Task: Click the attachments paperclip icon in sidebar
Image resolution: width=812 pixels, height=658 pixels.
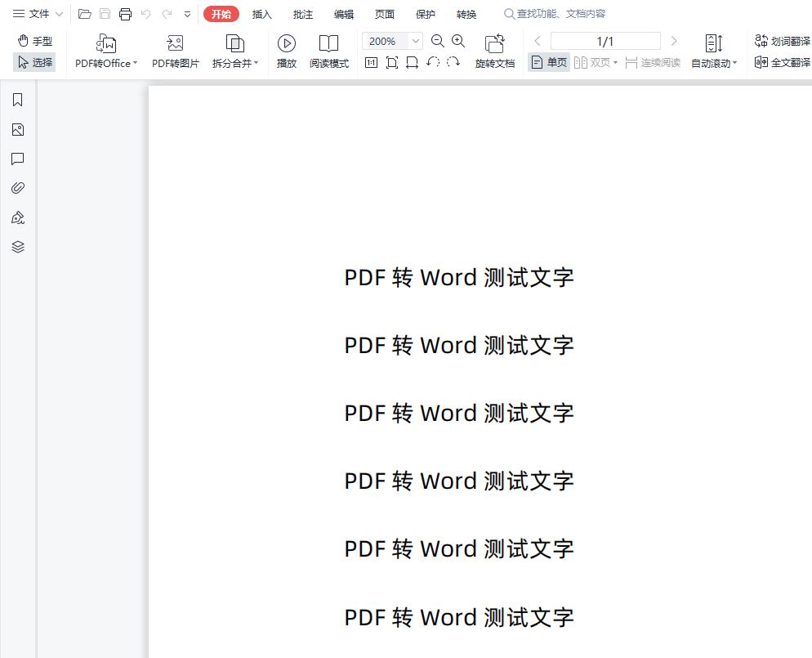Action: [x=17, y=187]
